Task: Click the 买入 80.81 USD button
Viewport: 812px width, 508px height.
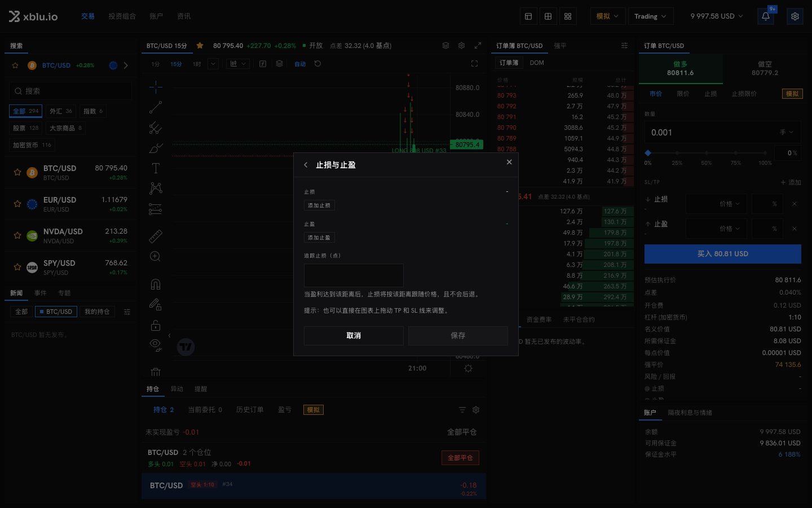Action: (723, 254)
